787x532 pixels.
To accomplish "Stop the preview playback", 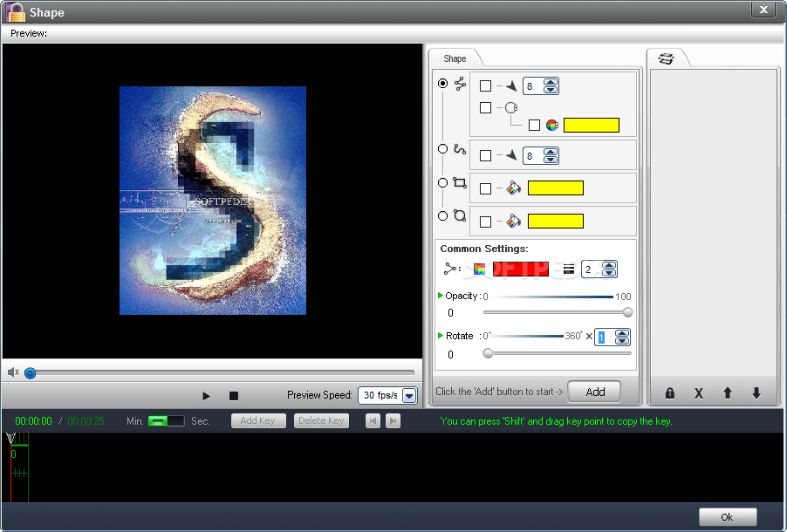I will [x=233, y=396].
